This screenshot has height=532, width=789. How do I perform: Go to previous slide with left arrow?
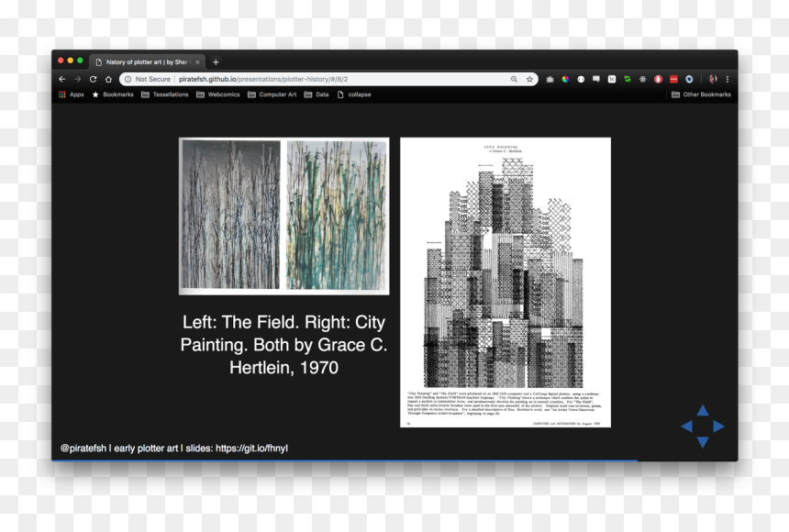pyautogui.click(x=686, y=427)
